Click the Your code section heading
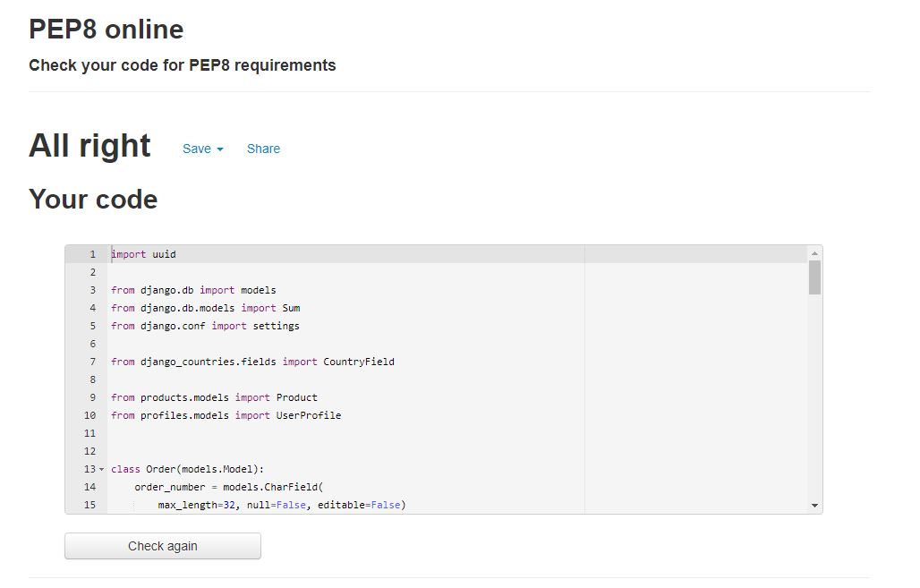Screen dimensions: 920x588 (x=93, y=199)
